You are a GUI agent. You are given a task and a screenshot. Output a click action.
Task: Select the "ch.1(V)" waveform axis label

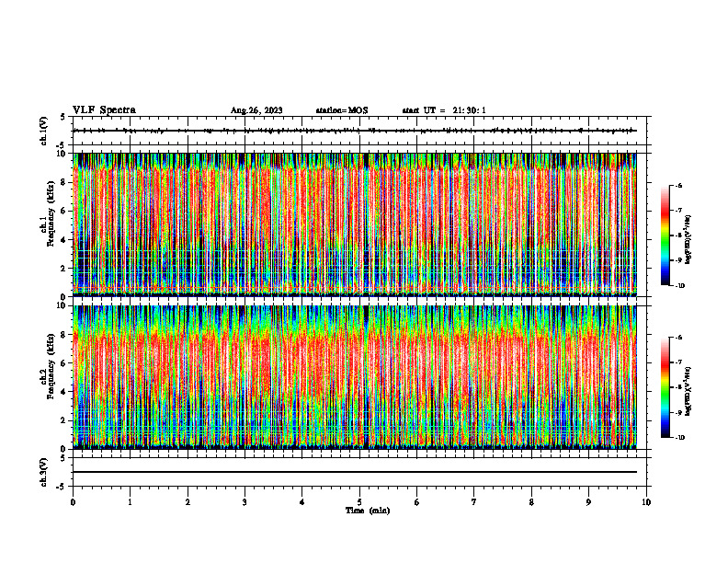[43, 131]
